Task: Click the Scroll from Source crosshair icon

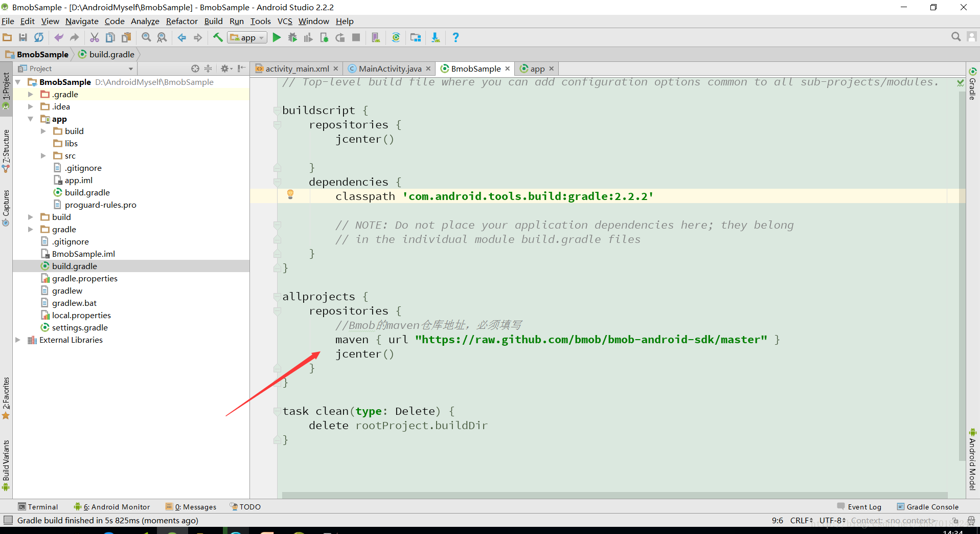Action: pyautogui.click(x=195, y=69)
